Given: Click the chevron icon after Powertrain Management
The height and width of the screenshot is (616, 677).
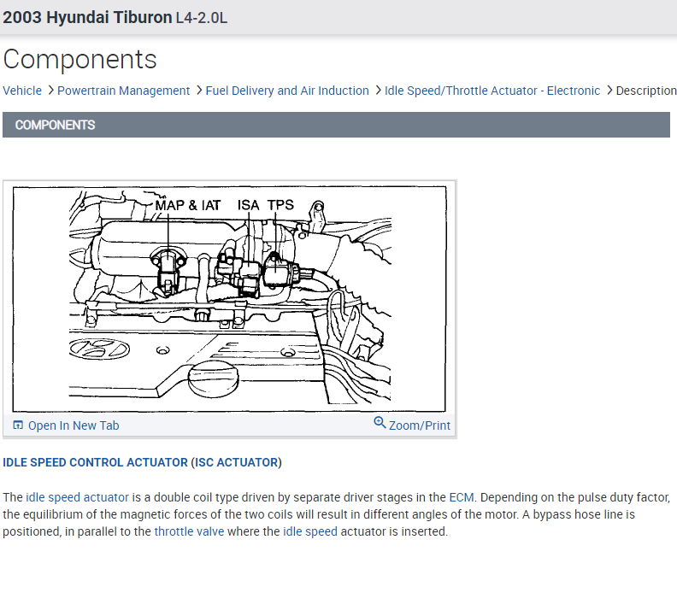Looking at the screenshot, I should tap(198, 91).
